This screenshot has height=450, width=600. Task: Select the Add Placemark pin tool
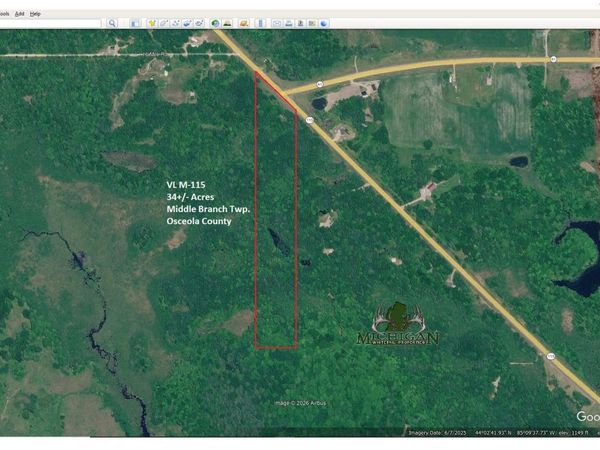click(x=152, y=23)
